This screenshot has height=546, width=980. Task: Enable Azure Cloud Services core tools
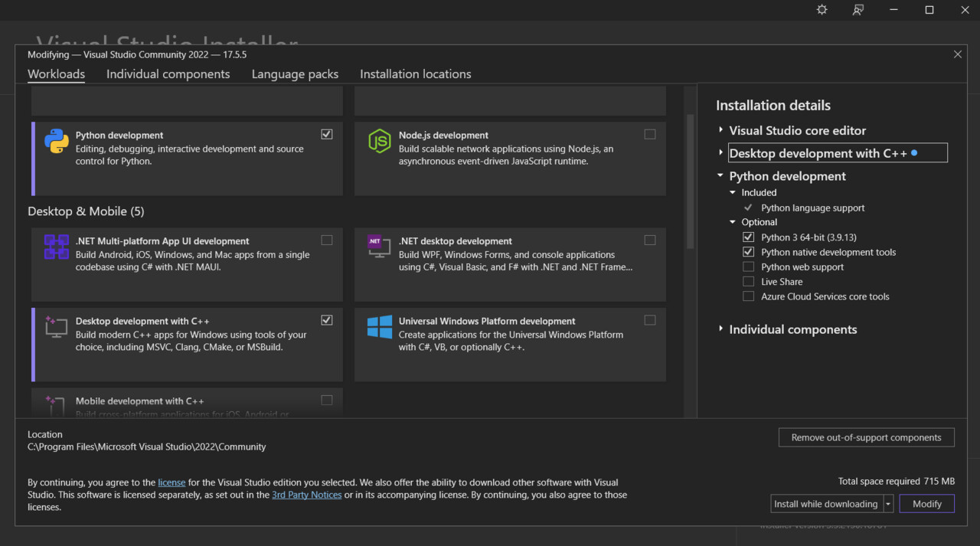tap(748, 296)
